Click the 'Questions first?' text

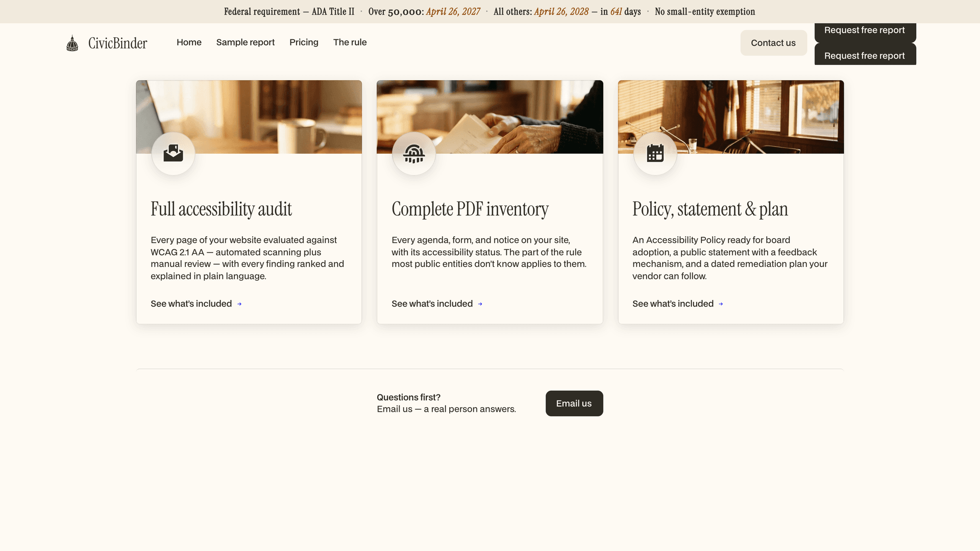[x=408, y=397]
